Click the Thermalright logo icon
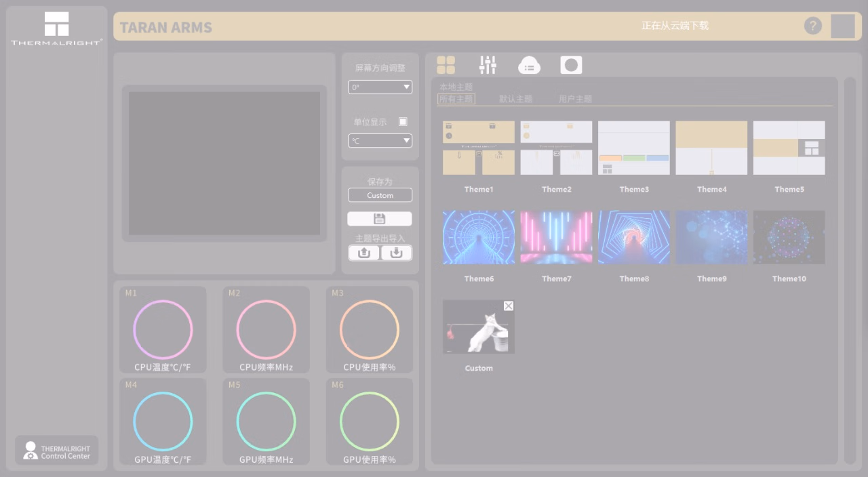 click(57, 28)
